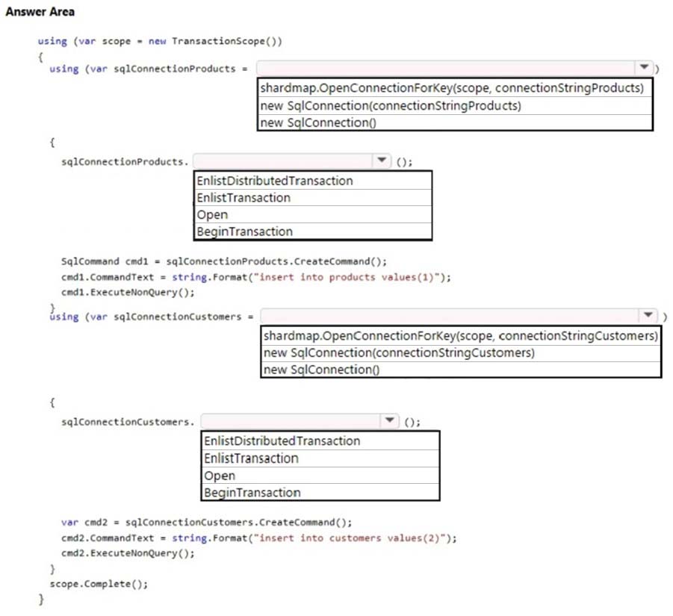Select Open for sqlConnectionProducts
Viewport: 673px width, 616px height.
tap(312, 214)
